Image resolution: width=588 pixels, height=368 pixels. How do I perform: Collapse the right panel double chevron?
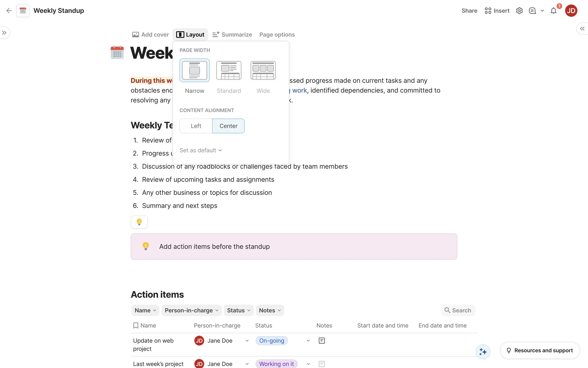coord(582,29)
